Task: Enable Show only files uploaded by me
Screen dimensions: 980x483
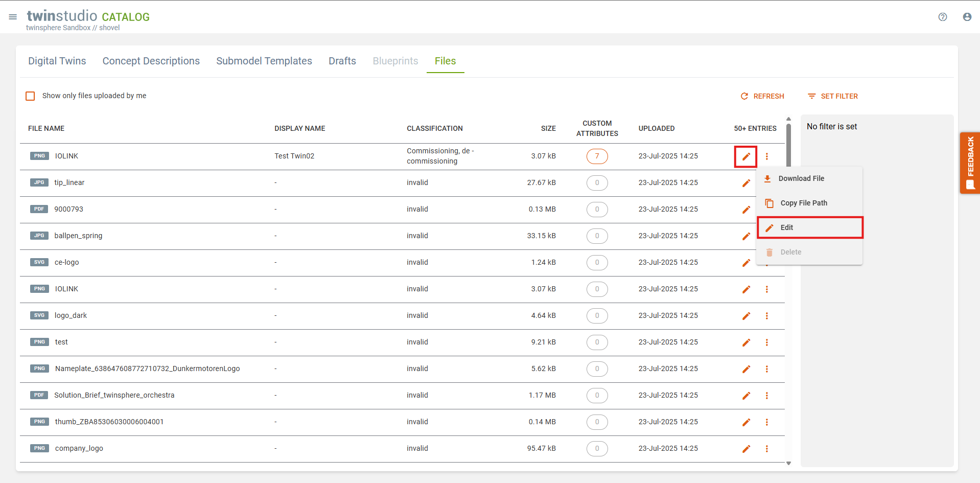Action: pyautogui.click(x=31, y=96)
